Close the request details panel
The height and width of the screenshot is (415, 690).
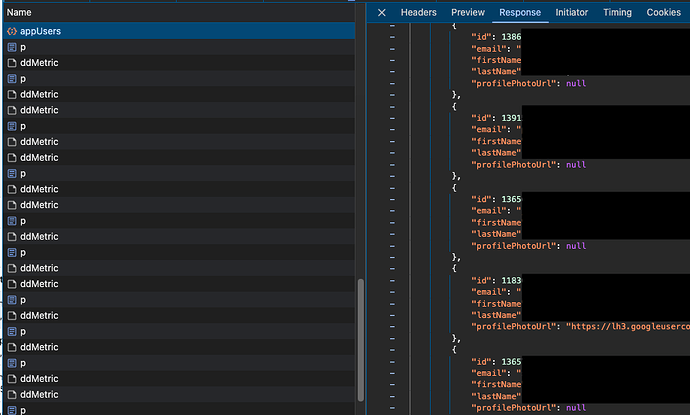point(381,12)
